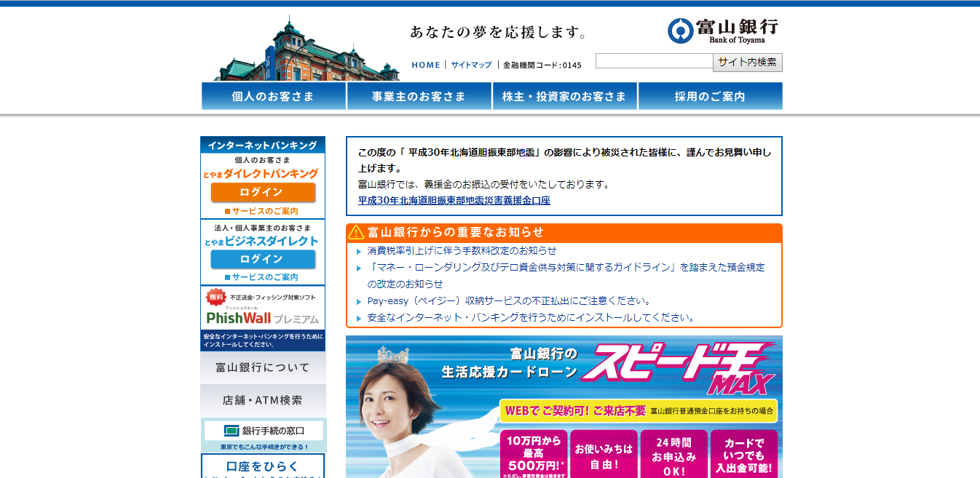Viewport: 980px width, 478px height.
Task: Open the 事業主のお客さま navigation tab
Action: point(419,96)
